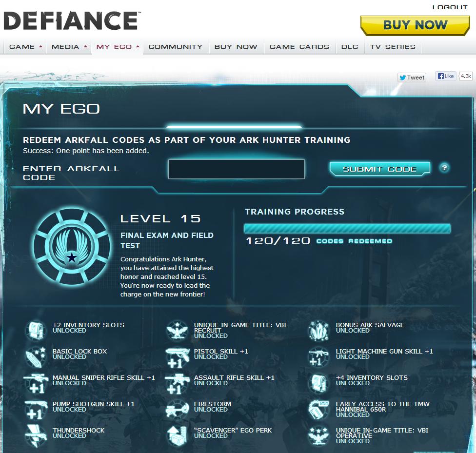This screenshot has height=453, width=476.
Task: Click the +4 INVENTORY SLOTS label
Action: (x=372, y=378)
